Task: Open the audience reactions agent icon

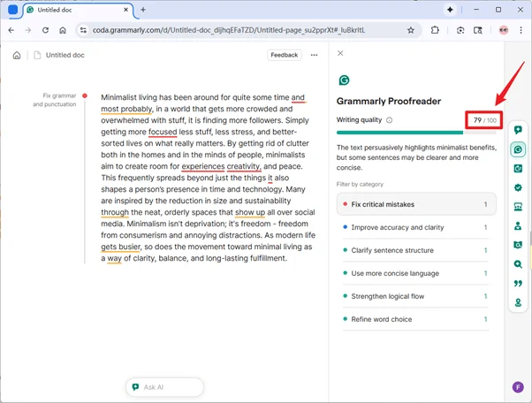Action: 518,207
